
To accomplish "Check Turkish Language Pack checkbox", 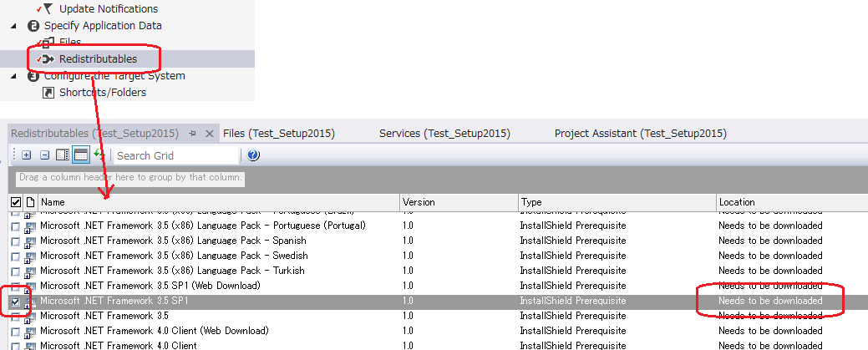I will (x=16, y=271).
